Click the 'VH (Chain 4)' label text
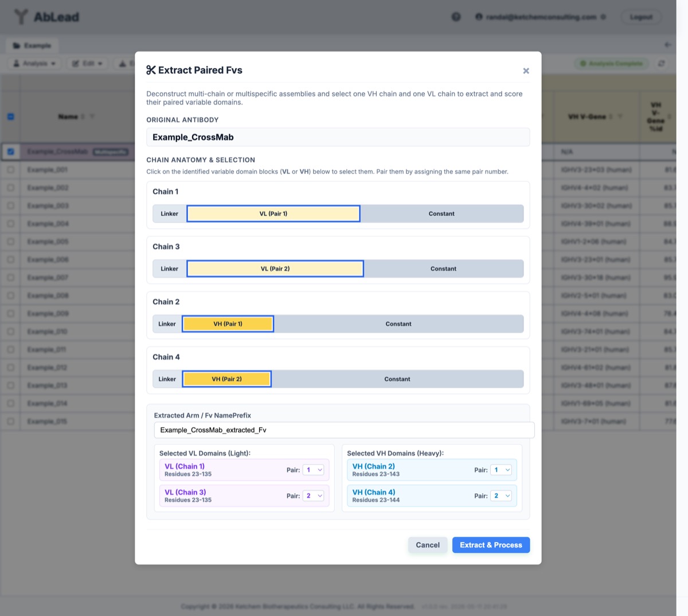Viewport: 688px width, 616px height. [373, 492]
